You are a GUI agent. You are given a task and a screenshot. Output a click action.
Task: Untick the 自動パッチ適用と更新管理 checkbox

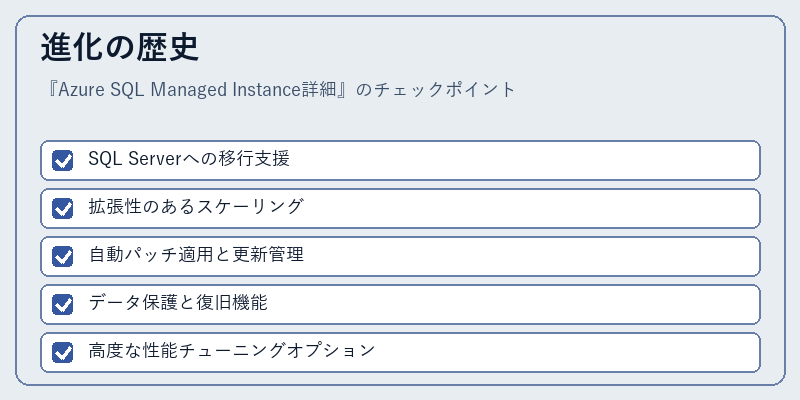pos(62,256)
